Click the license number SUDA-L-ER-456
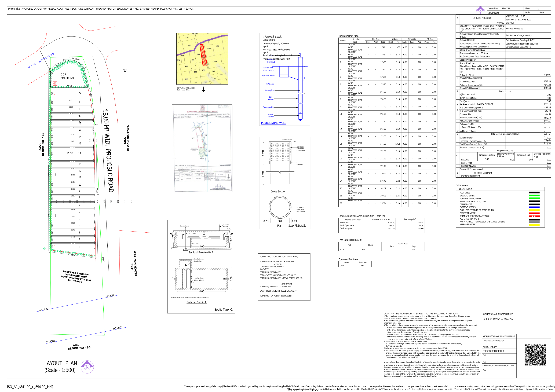This screenshot has width=555, height=392. [x=490, y=347]
